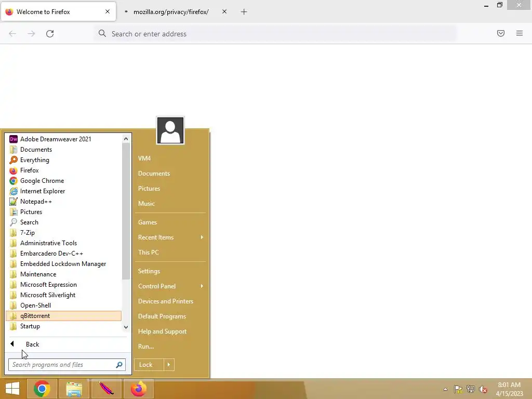Expand Microsoft Silverlight folder
532x399 pixels.
pyautogui.click(x=63, y=295)
